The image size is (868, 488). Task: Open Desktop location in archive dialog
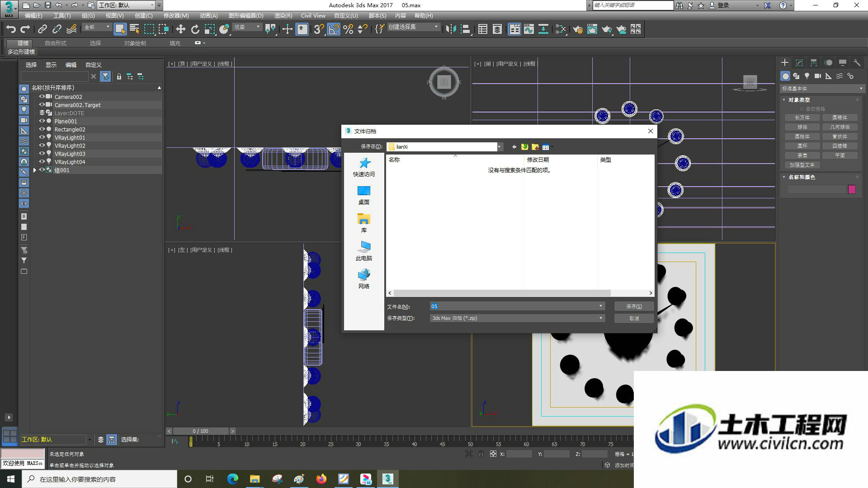coord(364,195)
